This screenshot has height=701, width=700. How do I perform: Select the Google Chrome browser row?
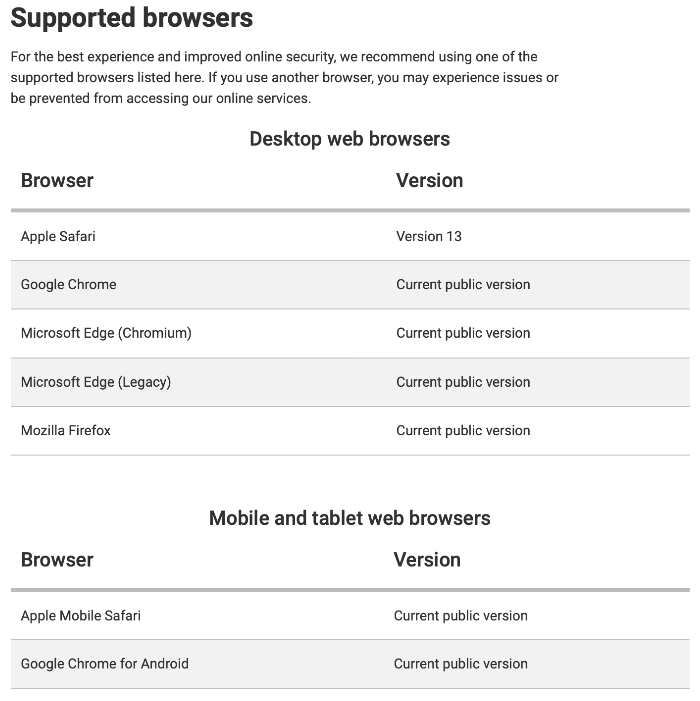click(x=350, y=285)
